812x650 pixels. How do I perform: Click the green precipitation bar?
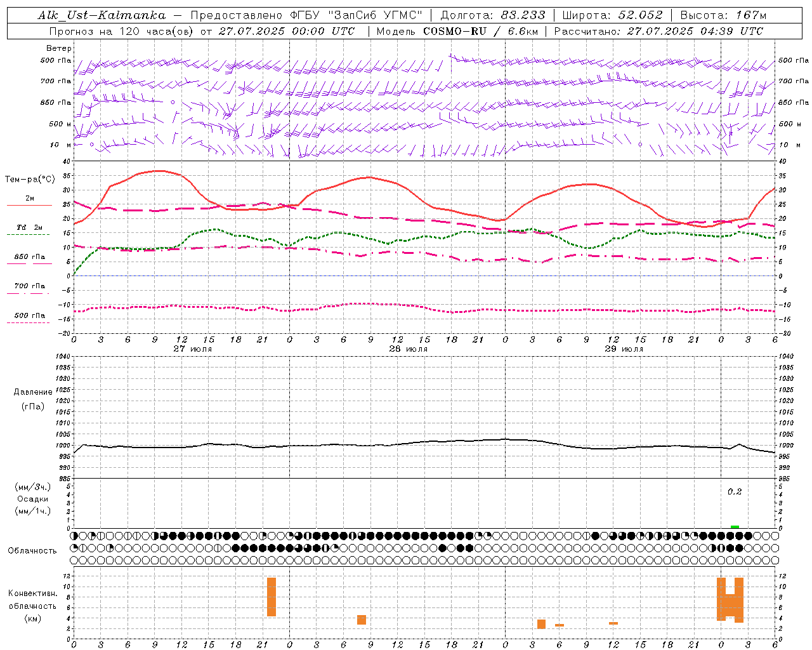[735, 527]
